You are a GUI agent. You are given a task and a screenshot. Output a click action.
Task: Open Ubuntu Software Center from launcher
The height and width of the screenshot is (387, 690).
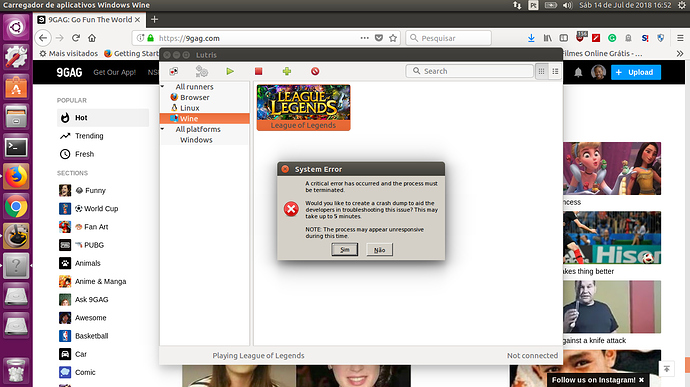pyautogui.click(x=16, y=87)
